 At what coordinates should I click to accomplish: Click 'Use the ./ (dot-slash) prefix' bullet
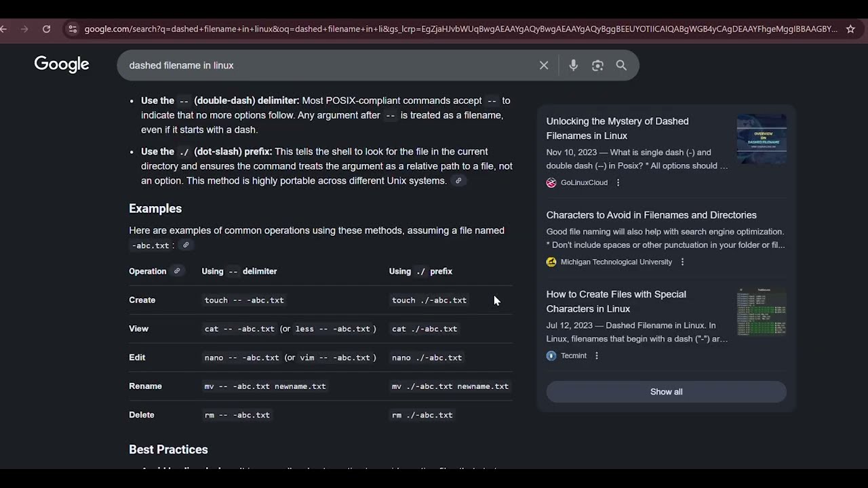pos(207,152)
